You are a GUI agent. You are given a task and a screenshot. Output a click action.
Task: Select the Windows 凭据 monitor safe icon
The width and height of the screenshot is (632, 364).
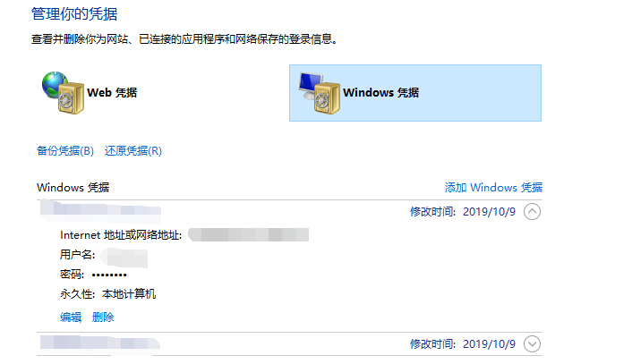(x=320, y=93)
